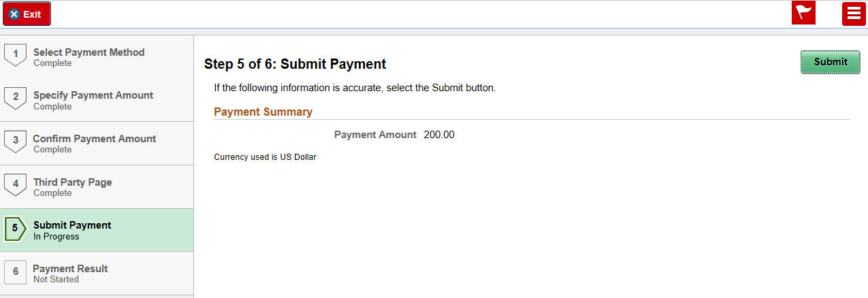868x298 pixels.
Task: Navigate to Confirm Payment Amount step
Action: pos(95,139)
